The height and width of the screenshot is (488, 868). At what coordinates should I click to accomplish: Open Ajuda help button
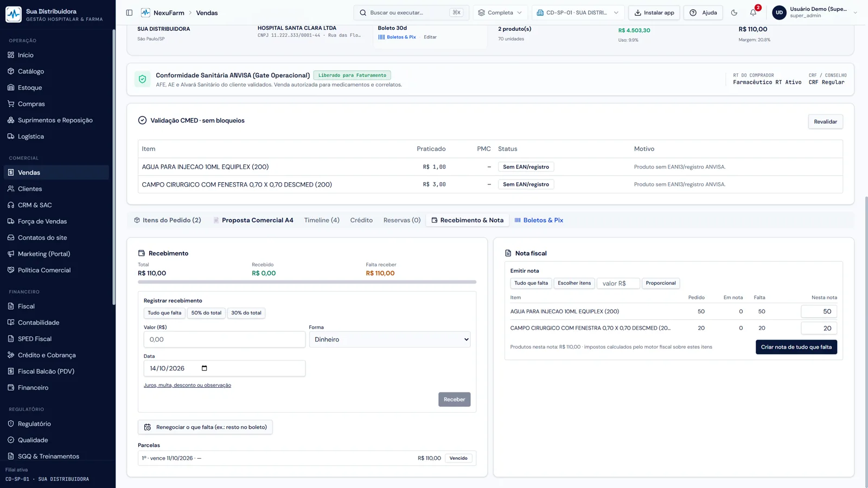point(703,12)
